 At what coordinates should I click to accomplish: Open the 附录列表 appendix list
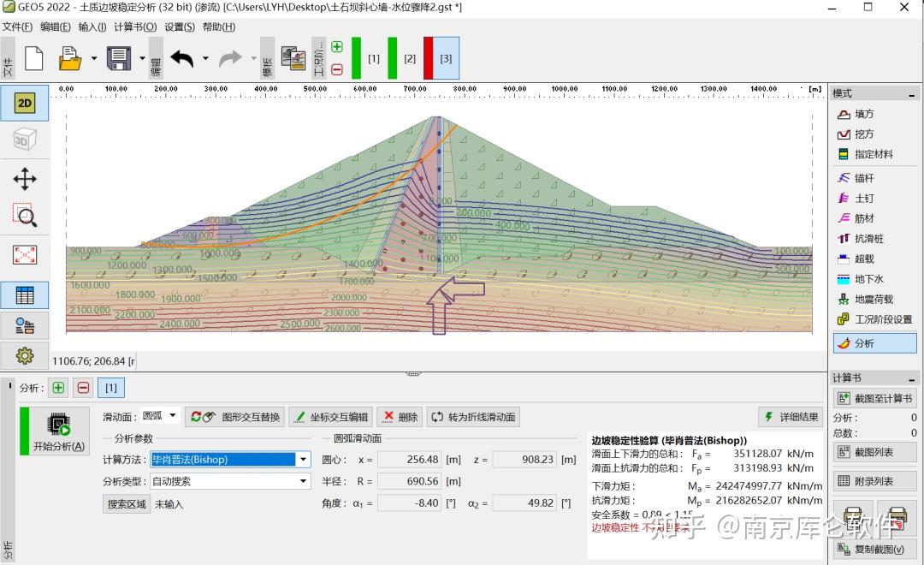tap(875, 481)
